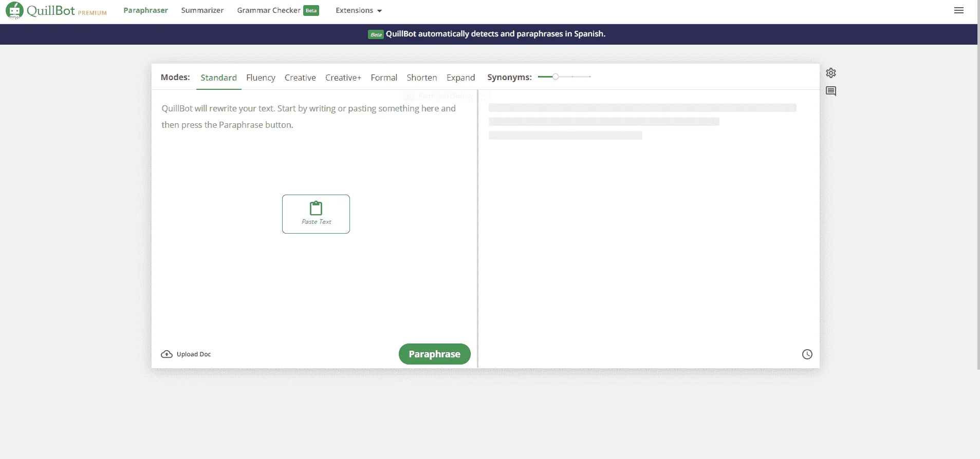Open the Paraphraser page
This screenshot has width=980, height=459.
(x=145, y=10)
